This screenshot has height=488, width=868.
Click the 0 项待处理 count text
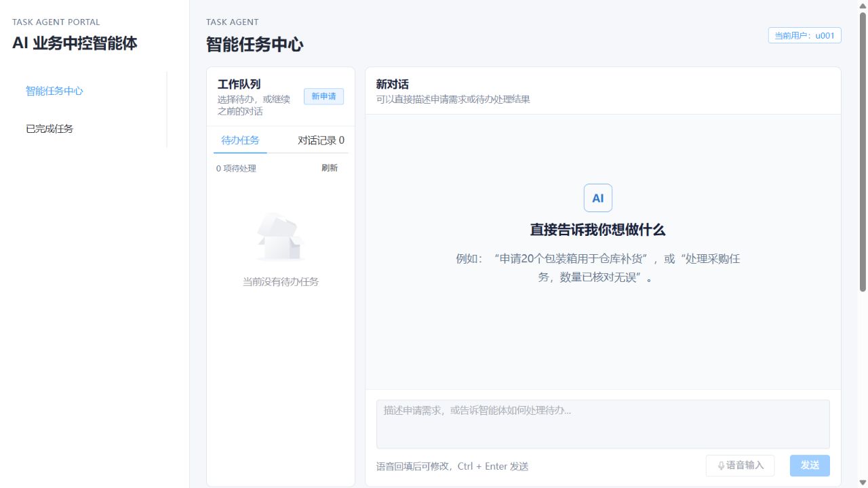pyautogui.click(x=236, y=168)
